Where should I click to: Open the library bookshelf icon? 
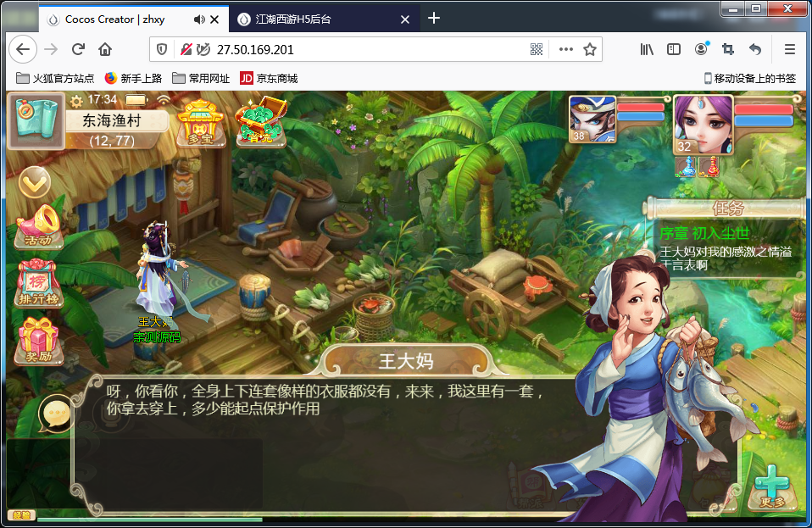coord(647,49)
